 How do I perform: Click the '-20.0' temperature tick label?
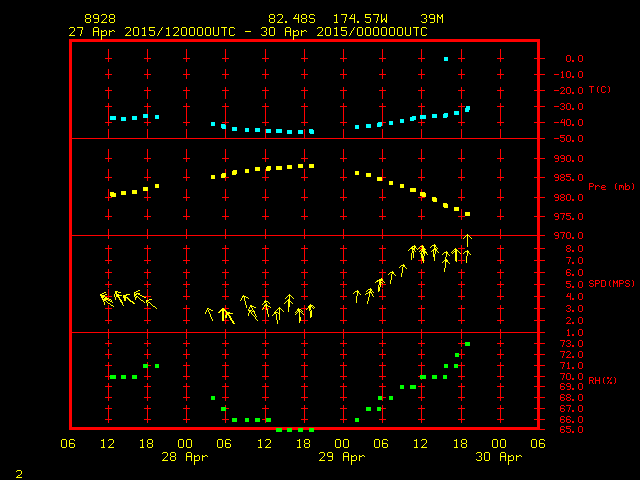569,91
